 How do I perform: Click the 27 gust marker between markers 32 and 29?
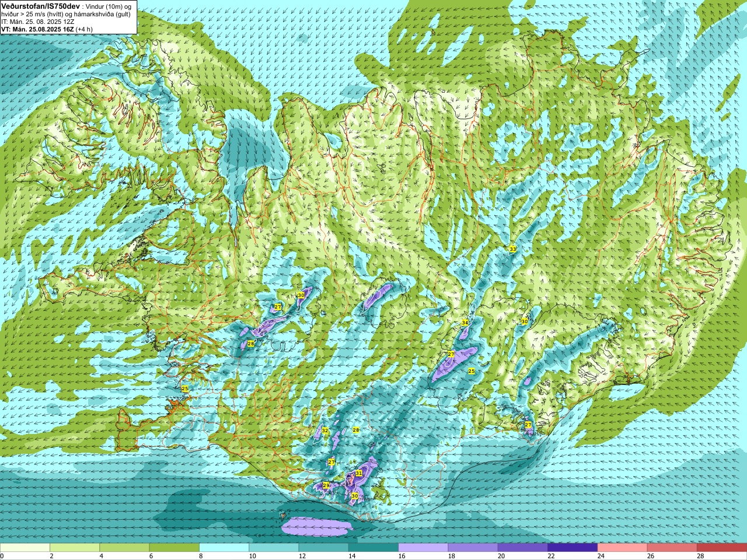[x=331, y=462]
